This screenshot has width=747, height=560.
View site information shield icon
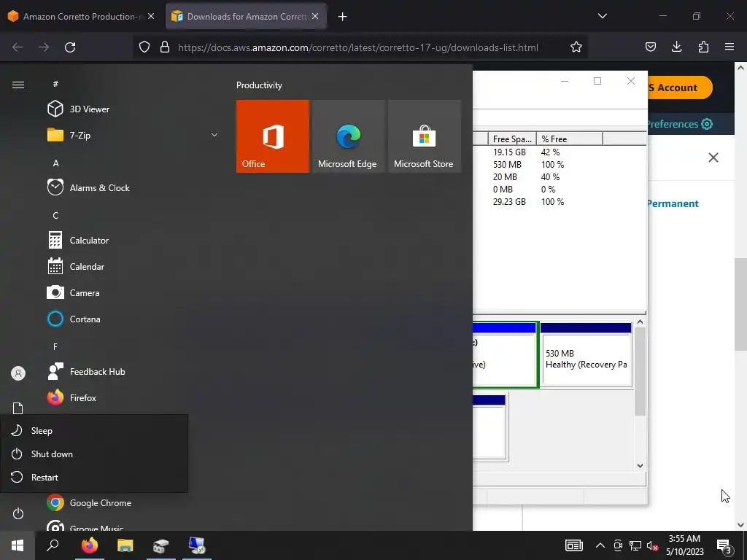[x=144, y=47]
